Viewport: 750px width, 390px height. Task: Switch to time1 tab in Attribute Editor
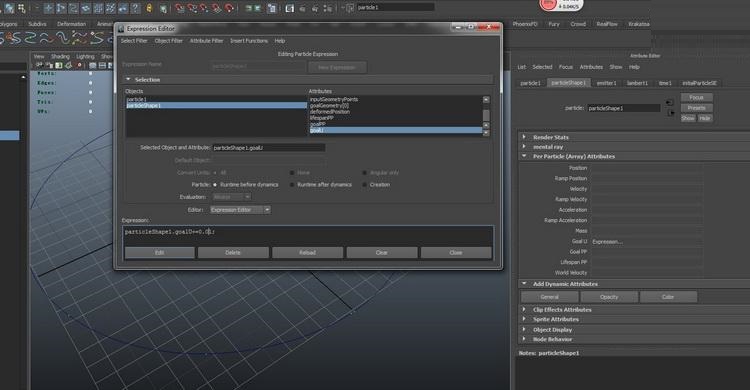point(665,83)
